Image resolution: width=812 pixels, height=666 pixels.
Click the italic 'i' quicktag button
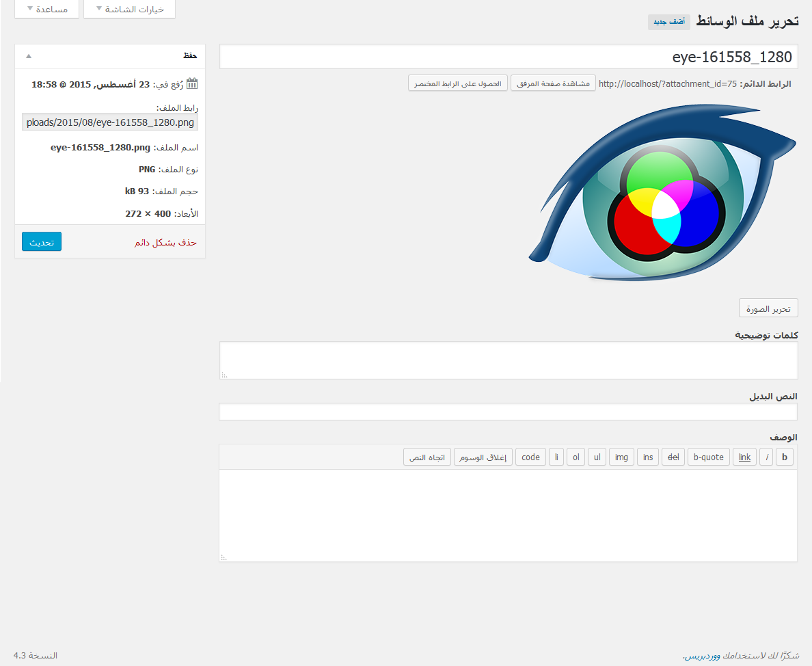[x=766, y=457]
